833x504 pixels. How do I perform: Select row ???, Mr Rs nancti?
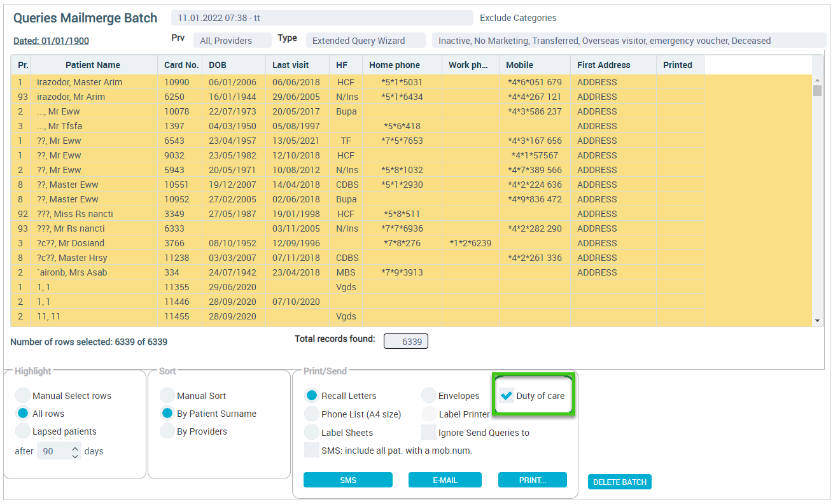pos(357,228)
